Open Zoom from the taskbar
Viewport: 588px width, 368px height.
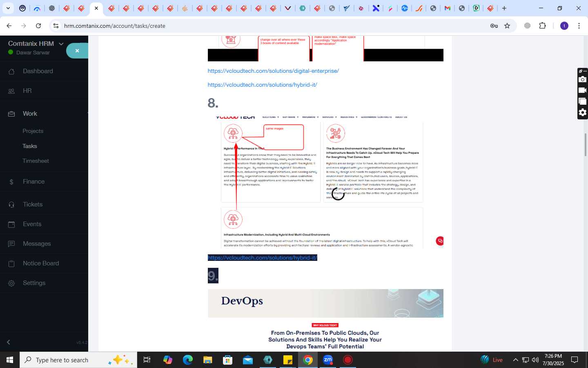[328, 360]
